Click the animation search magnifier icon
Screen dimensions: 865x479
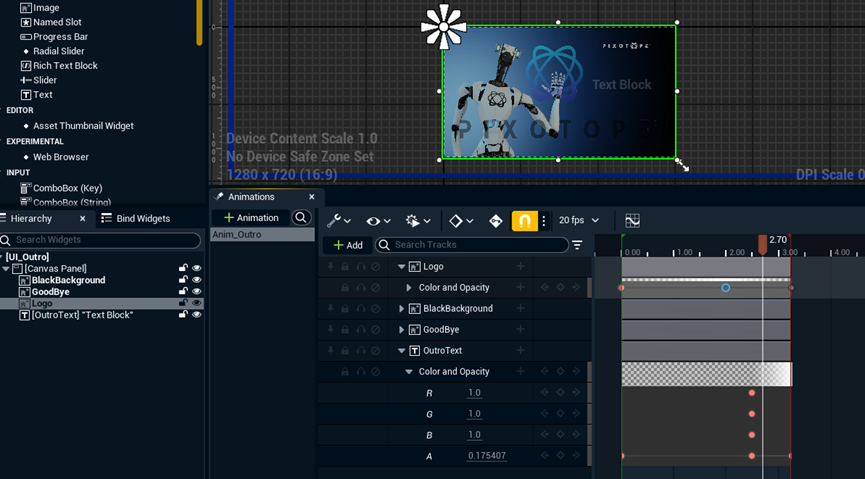click(x=301, y=218)
